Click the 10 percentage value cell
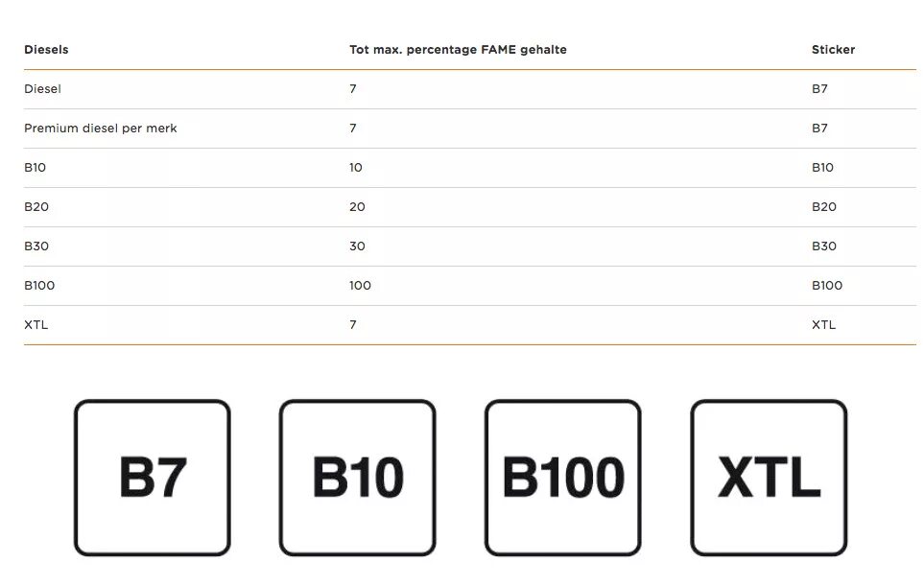 [355, 167]
